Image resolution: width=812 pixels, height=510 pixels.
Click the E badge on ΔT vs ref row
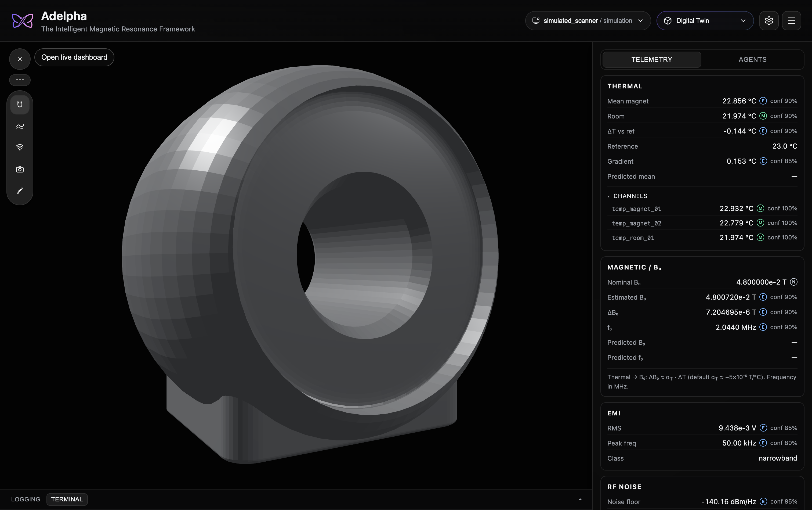(x=763, y=131)
